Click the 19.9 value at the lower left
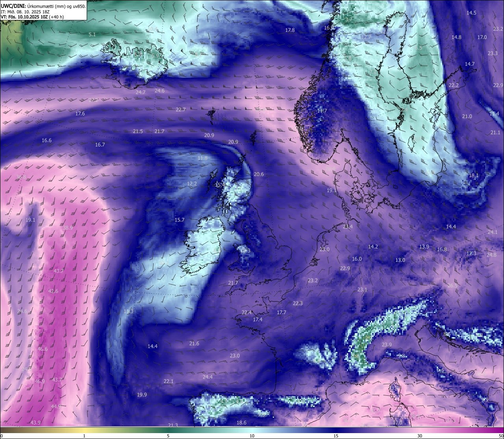Screen dimensions: 504x439 point(142,395)
